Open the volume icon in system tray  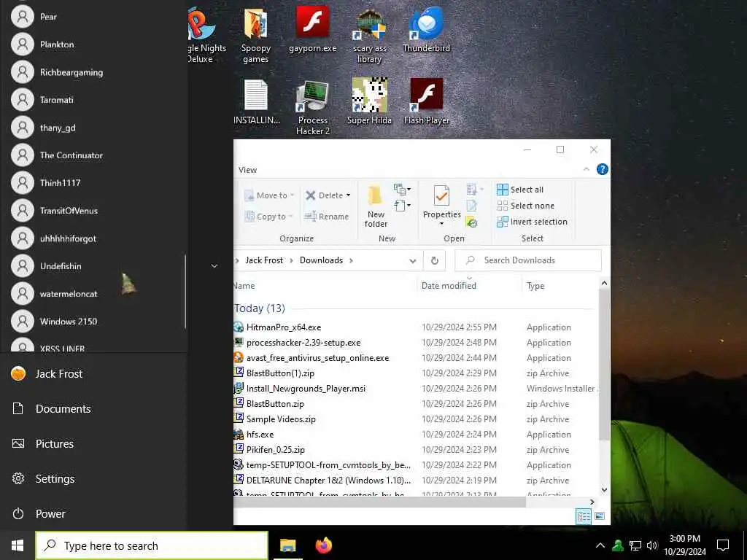tap(652, 545)
